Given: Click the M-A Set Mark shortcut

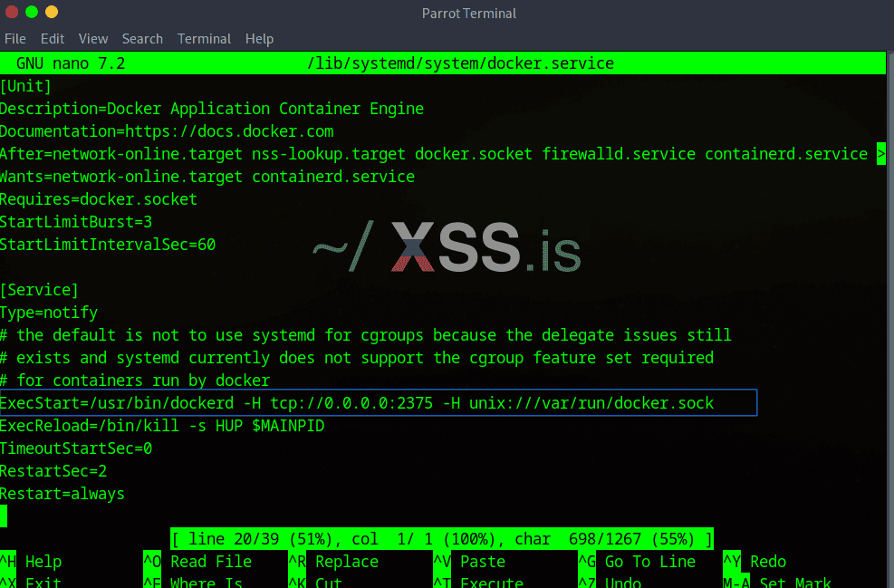Looking at the screenshot, I should click(x=777, y=581).
